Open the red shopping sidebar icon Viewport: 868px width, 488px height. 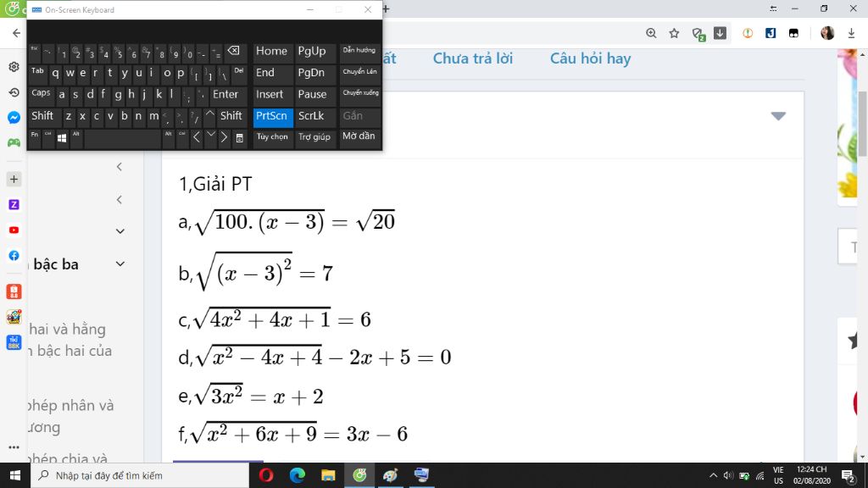point(14,291)
